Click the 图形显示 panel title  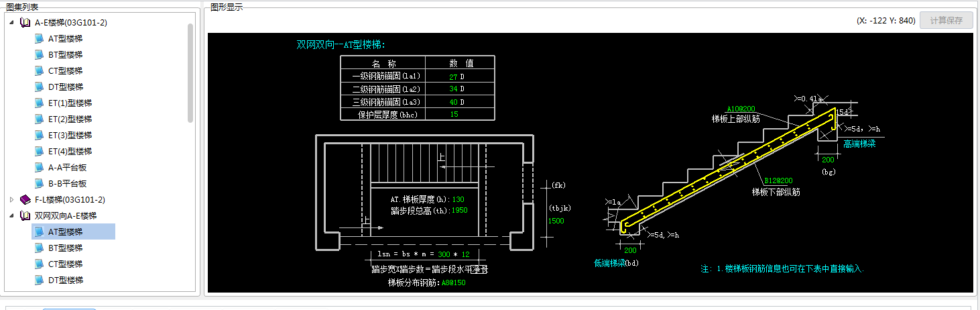(227, 7)
